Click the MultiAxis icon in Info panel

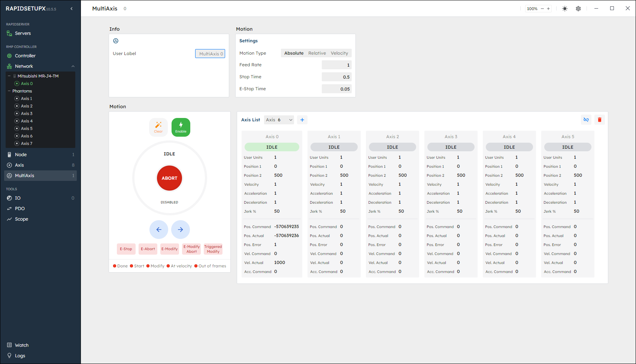pyautogui.click(x=116, y=41)
